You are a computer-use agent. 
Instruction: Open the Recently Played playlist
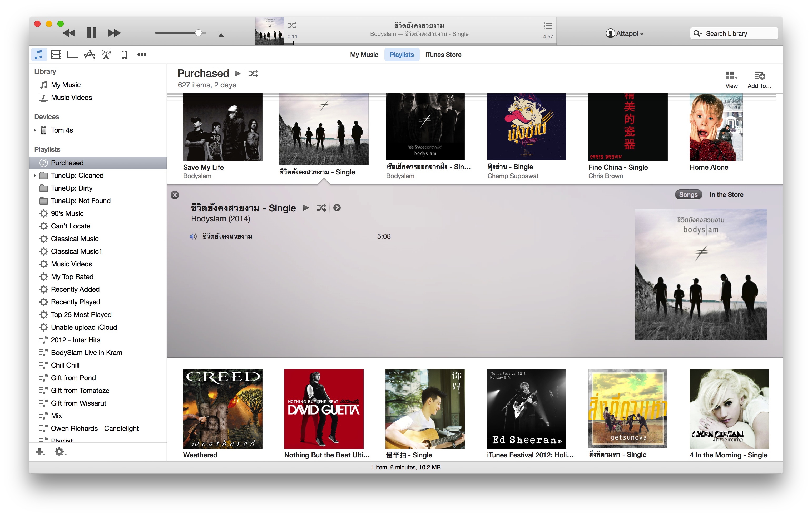point(98,302)
